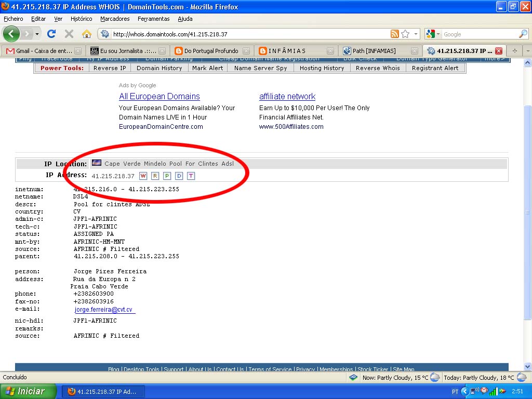The width and height of the screenshot is (532, 399).
Task: Stop loading with the X icon
Action: click(69, 34)
